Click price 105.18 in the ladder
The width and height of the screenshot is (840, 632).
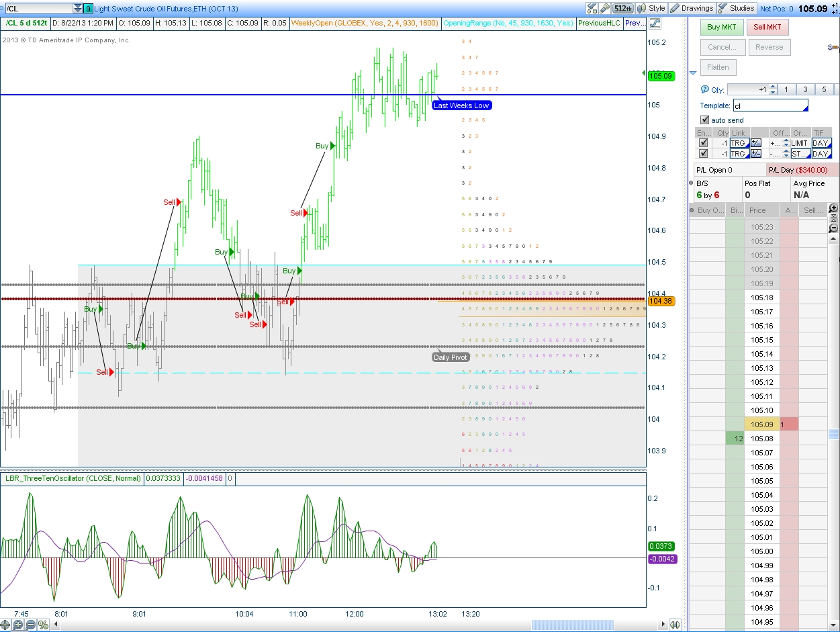[x=762, y=298]
